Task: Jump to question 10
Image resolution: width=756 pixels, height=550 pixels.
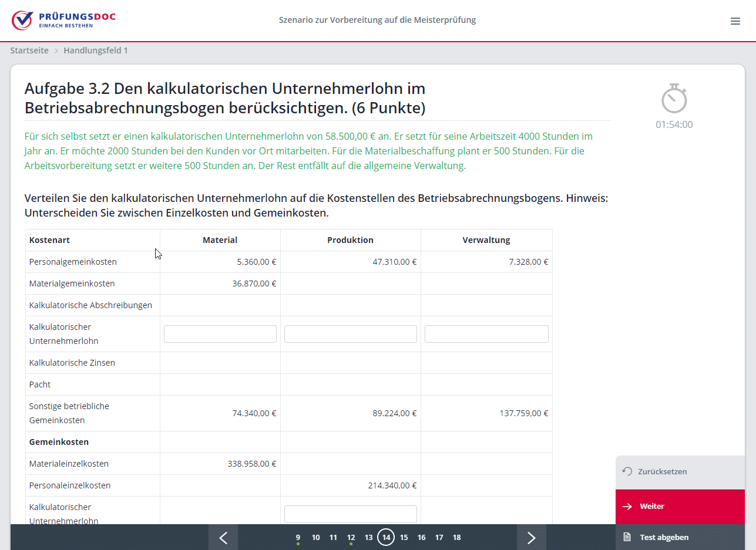Action: click(315, 537)
